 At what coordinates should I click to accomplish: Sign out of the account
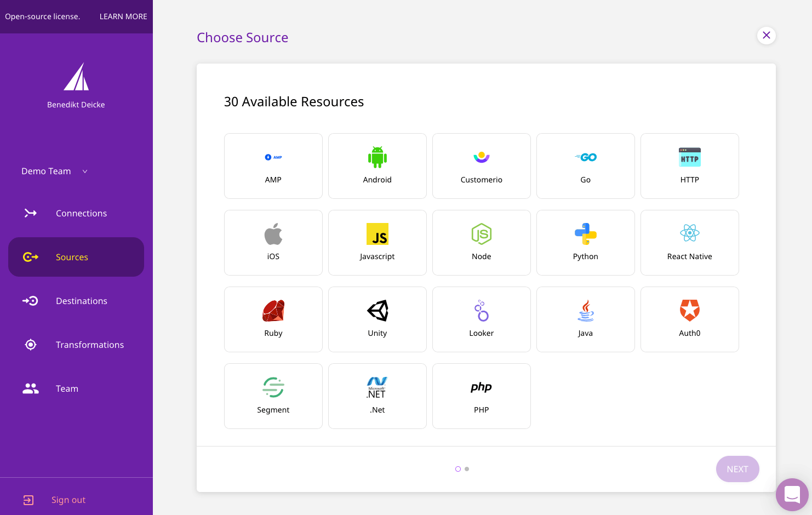click(x=68, y=500)
